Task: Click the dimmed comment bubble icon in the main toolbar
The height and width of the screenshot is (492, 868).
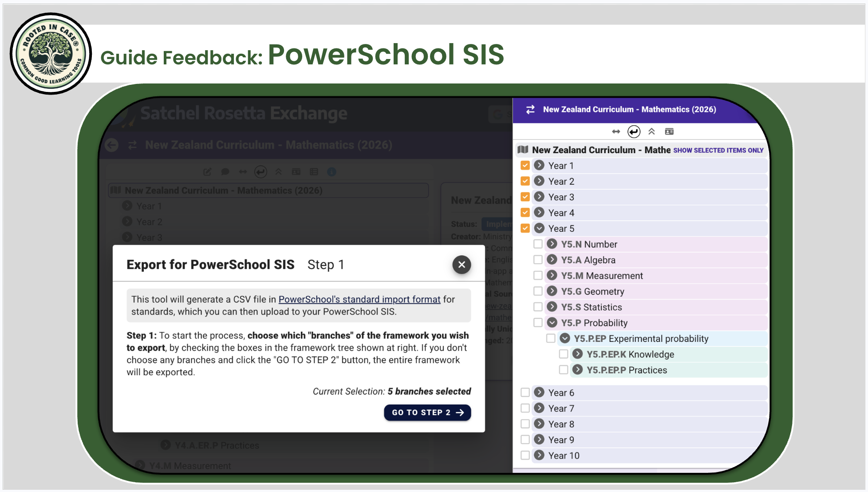Action: click(225, 172)
